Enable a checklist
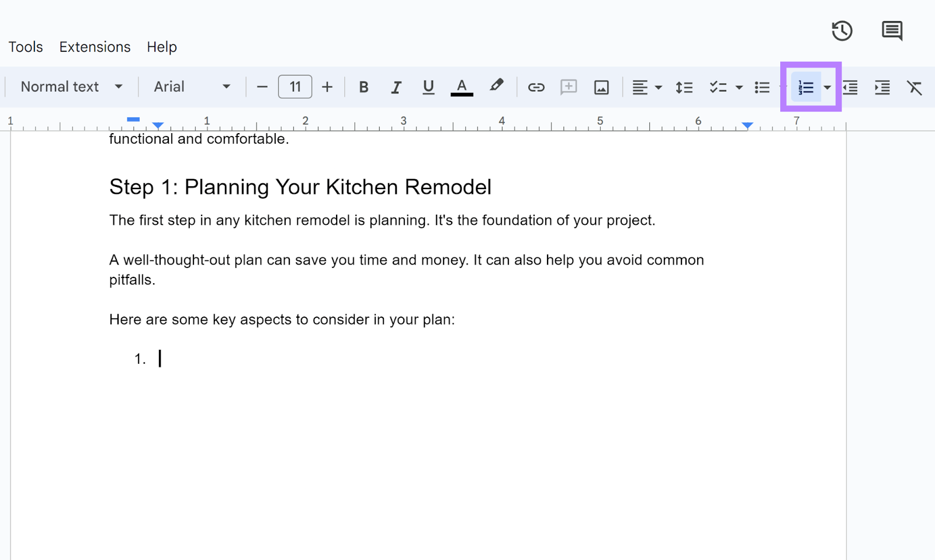Screen dimensions: 935x560 [x=718, y=86]
